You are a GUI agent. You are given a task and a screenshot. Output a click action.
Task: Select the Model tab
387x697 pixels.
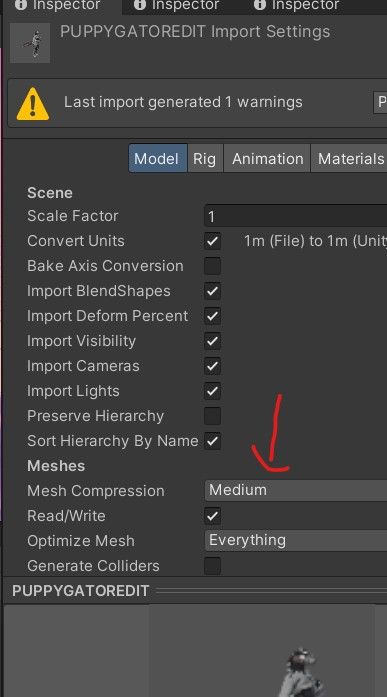[x=158, y=158]
